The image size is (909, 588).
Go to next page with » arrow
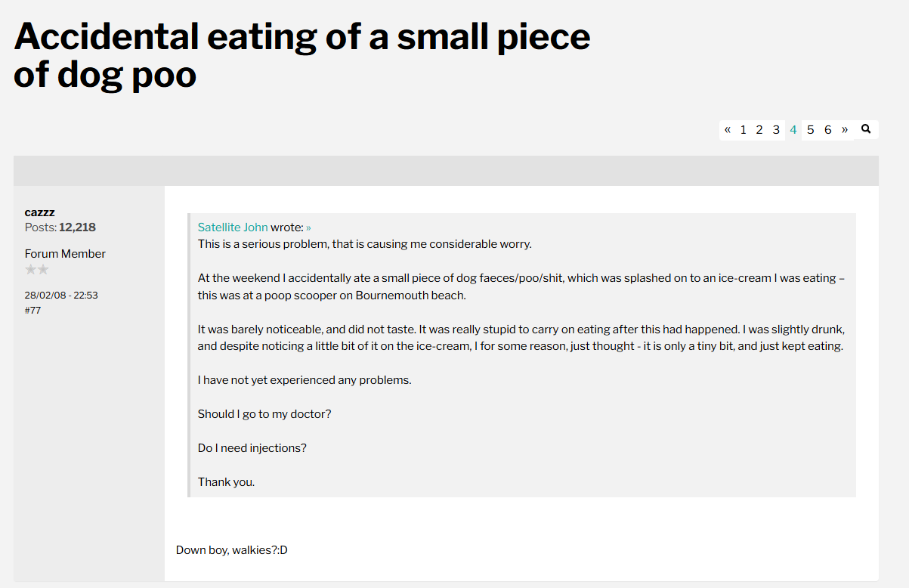click(x=845, y=130)
